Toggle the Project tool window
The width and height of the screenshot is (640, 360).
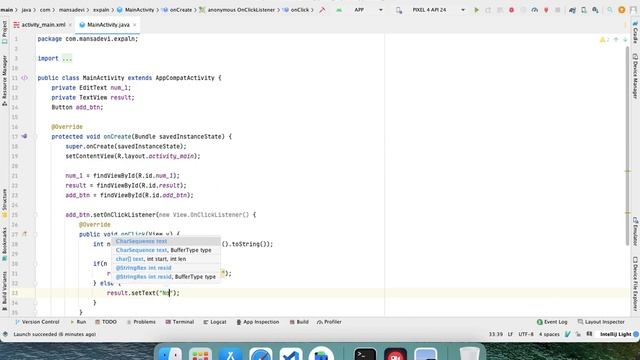4,32
